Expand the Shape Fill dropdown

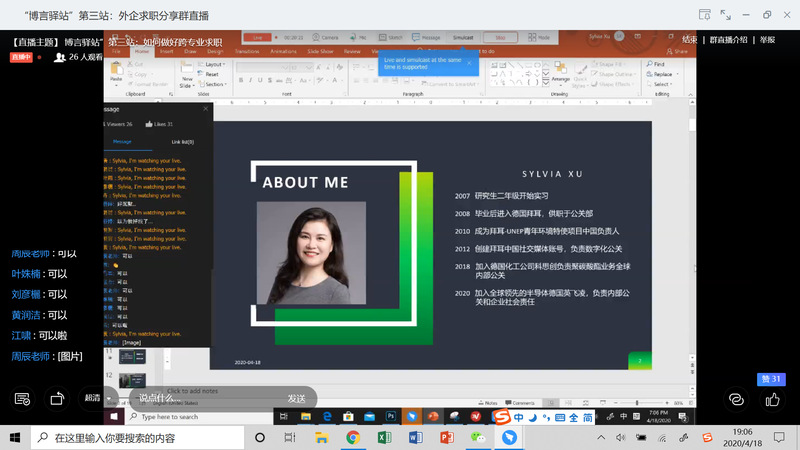(x=607, y=64)
